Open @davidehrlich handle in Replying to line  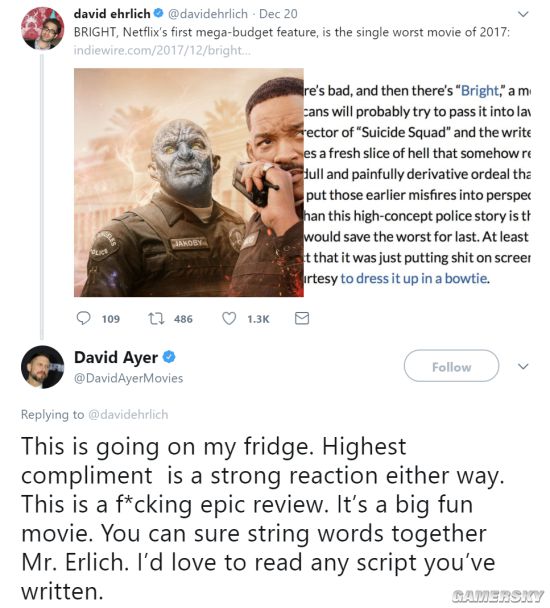[x=128, y=415]
